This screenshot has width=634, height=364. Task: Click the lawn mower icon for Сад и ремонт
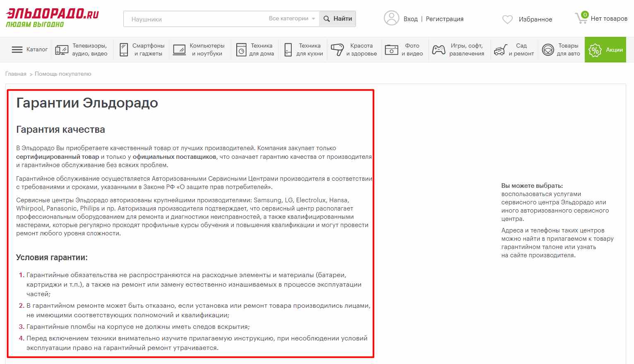point(500,50)
